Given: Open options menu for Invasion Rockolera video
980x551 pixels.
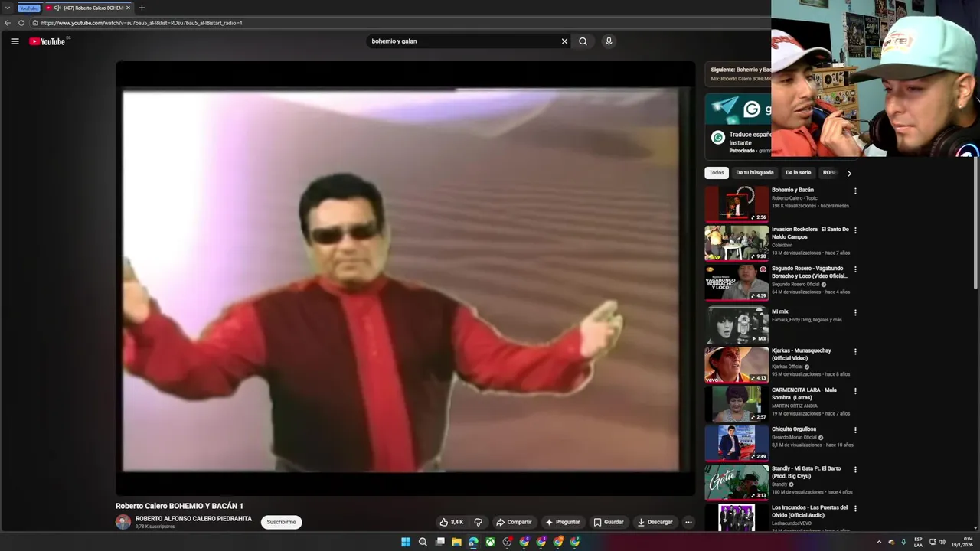Looking at the screenshot, I should pyautogui.click(x=855, y=230).
